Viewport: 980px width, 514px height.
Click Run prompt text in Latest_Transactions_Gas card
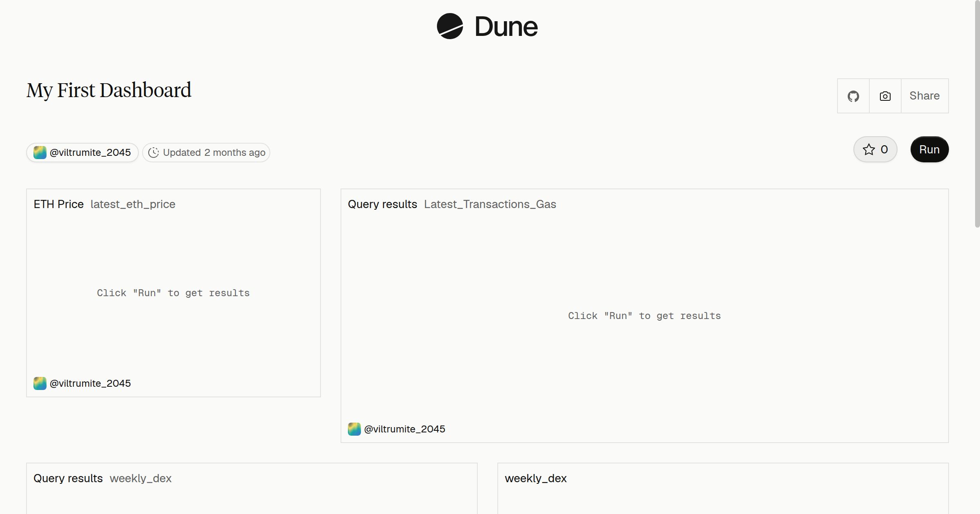(644, 316)
